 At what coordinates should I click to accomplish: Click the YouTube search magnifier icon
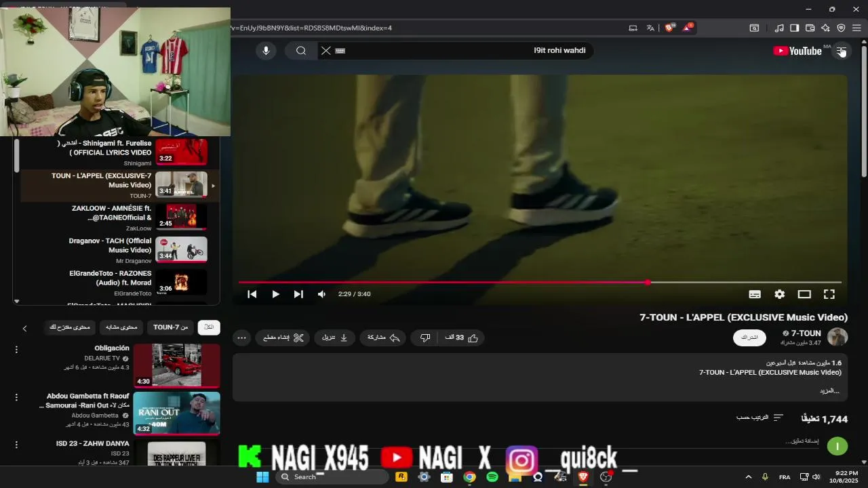click(x=301, y=51)
